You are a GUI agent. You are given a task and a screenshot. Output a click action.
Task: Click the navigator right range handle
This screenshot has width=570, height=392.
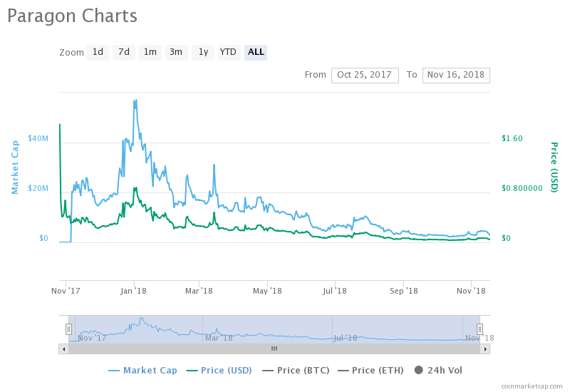pos(480,329)
